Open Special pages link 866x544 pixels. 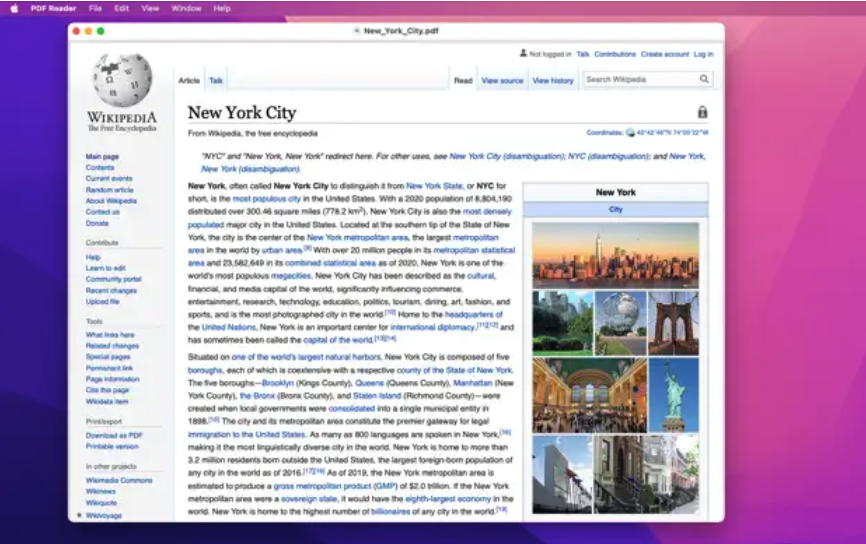pyautogui.click(x=108, y=357)
